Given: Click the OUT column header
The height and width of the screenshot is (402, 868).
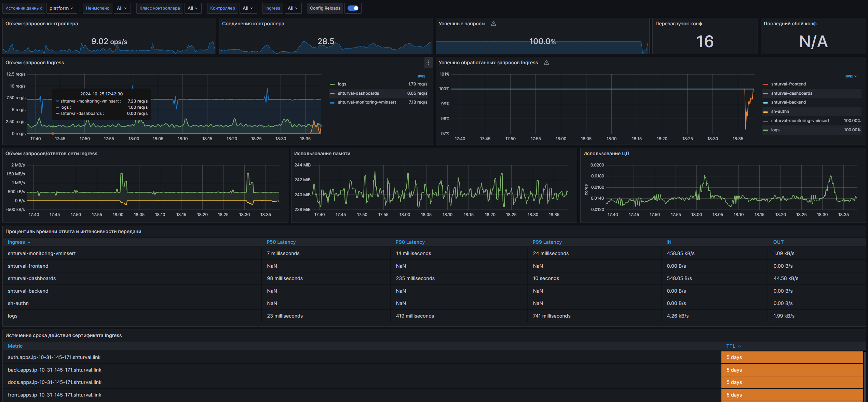Looking at the screenshot, I should 778,242.
